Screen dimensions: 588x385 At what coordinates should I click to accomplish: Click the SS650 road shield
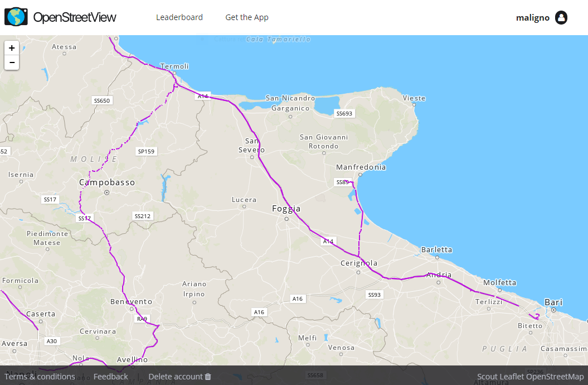[x=102, y=100]
